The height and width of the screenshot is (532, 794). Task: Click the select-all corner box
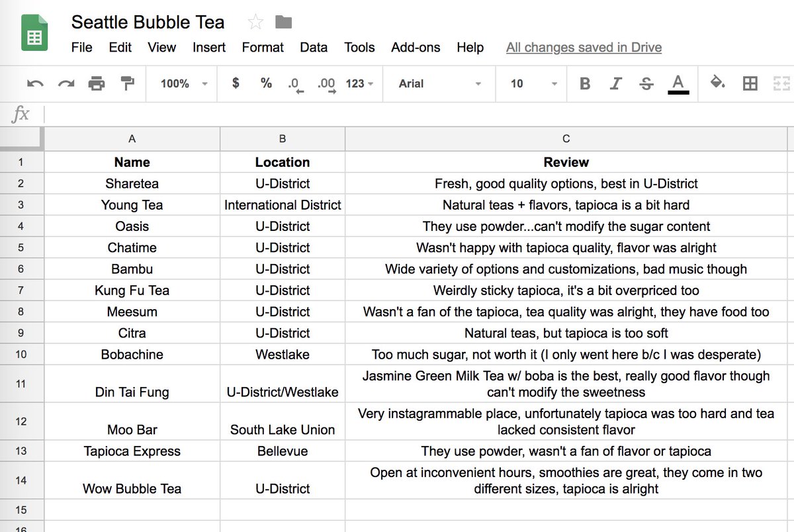22,139
